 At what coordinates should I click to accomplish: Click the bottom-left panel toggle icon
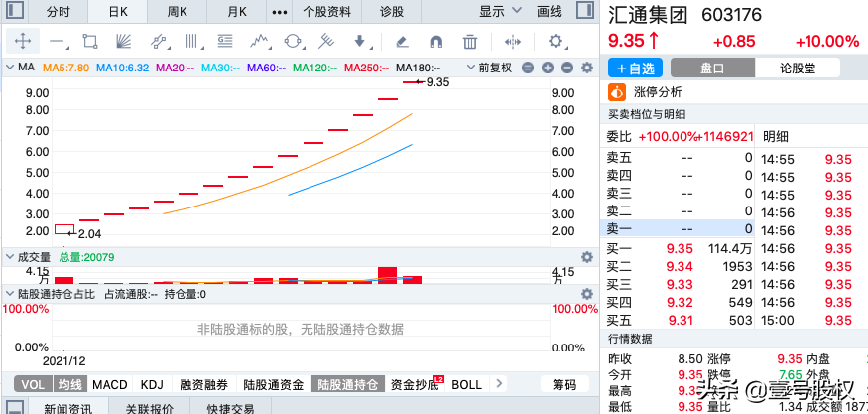[15, 408]
